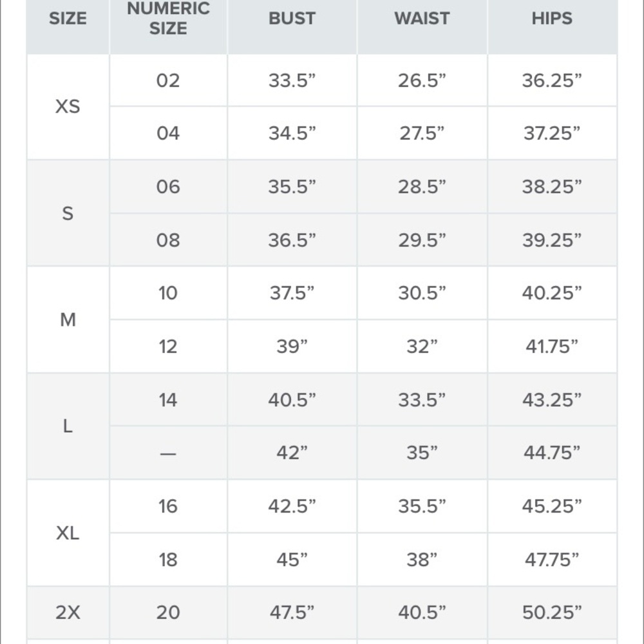This screenshot has width=644, height=644.
Task: Click numeric size 12 cell
Action: pyautogui.click(x=168, y=346)
